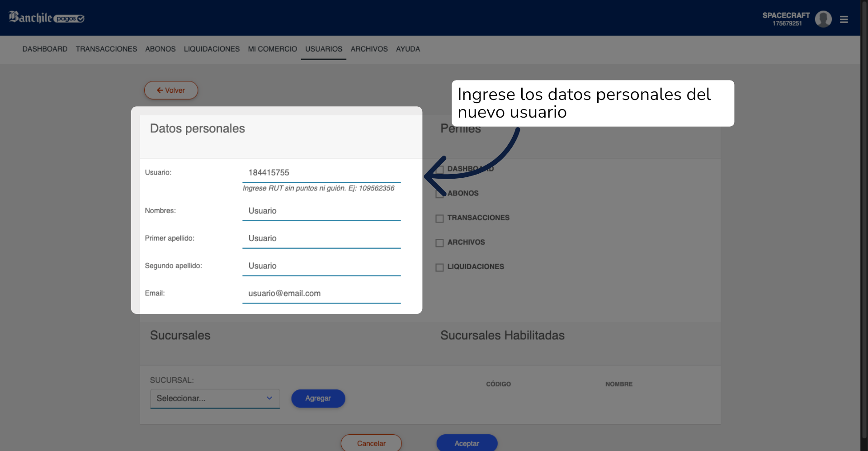Check the ARCHIVOS profile checkbox

(439, 243)
